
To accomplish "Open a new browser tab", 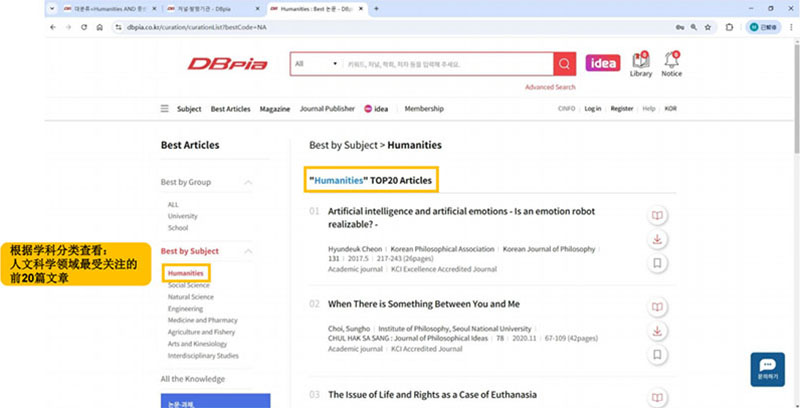I will (377, 9).
